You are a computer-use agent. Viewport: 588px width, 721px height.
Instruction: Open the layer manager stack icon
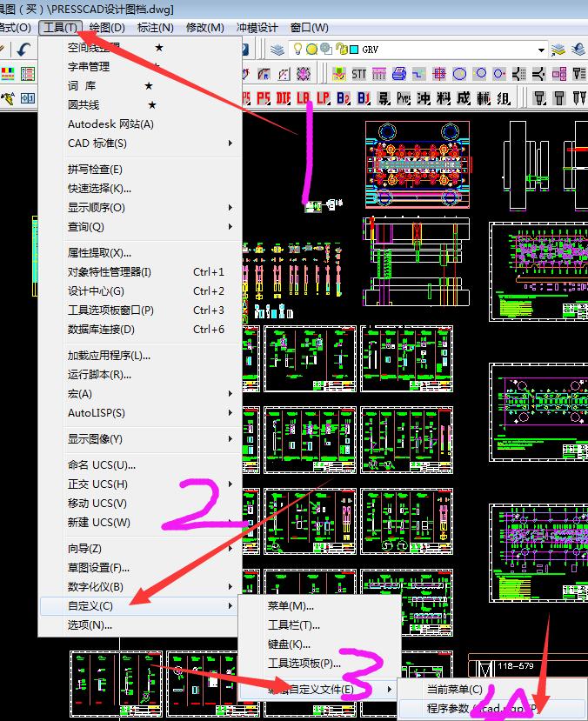click(x=277, y=50)
